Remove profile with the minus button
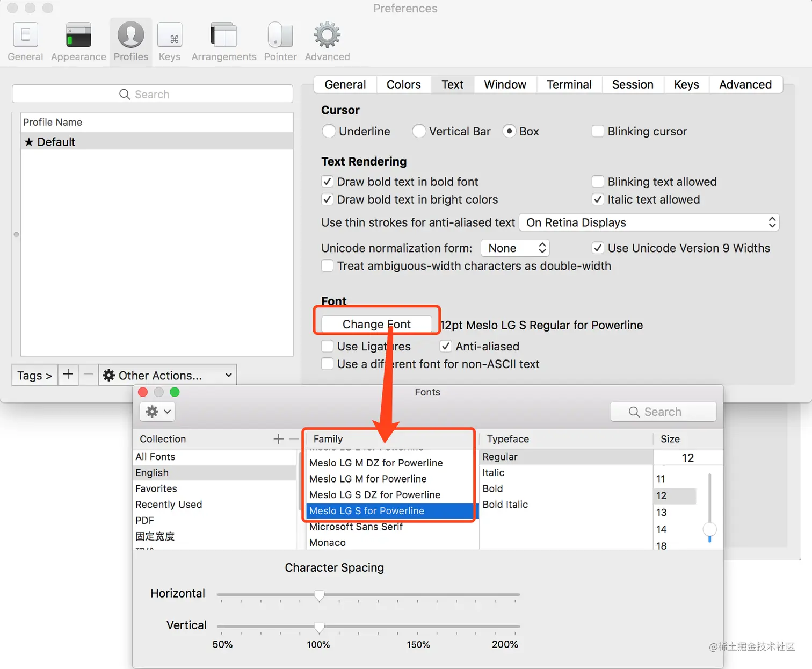The image size is (812, 669). click(89, 375)
